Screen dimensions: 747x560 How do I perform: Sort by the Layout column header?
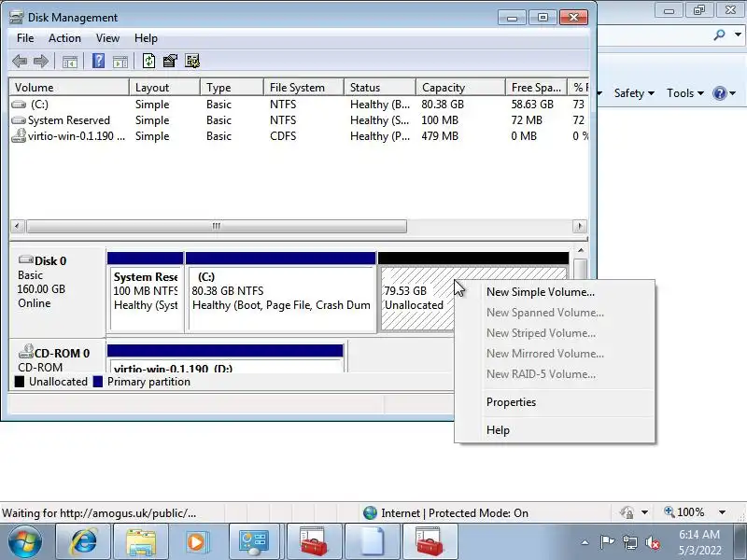[x=164, y=88]
